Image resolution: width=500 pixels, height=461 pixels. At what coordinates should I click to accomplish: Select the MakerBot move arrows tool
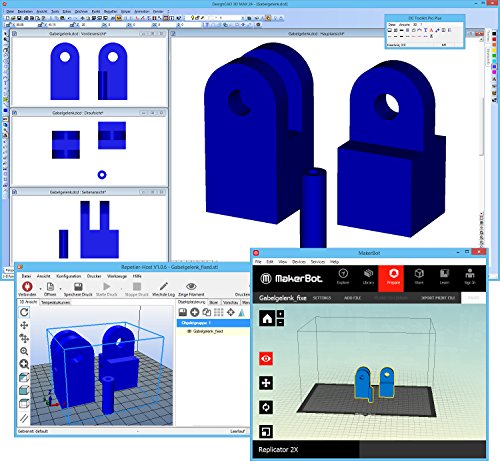click(266, 383)
